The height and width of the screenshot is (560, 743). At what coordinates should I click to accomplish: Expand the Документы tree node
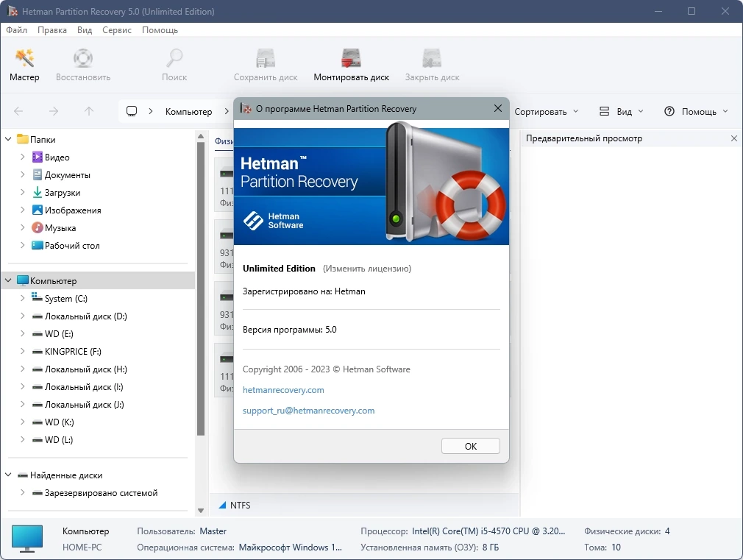tap(22, 174)
